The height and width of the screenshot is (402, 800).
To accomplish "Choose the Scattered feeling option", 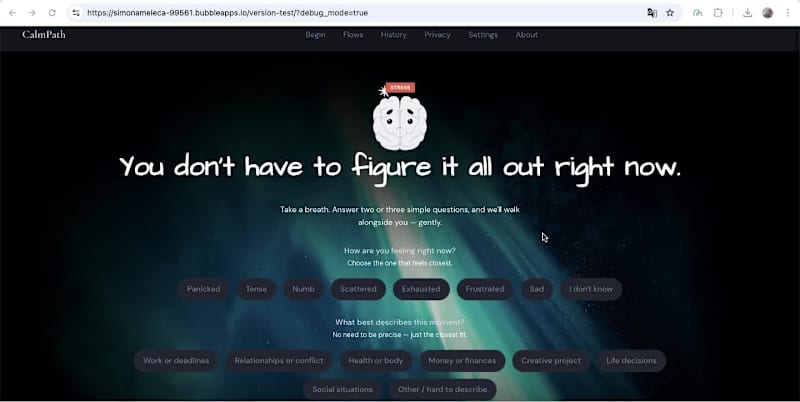I will click(358, 289).
